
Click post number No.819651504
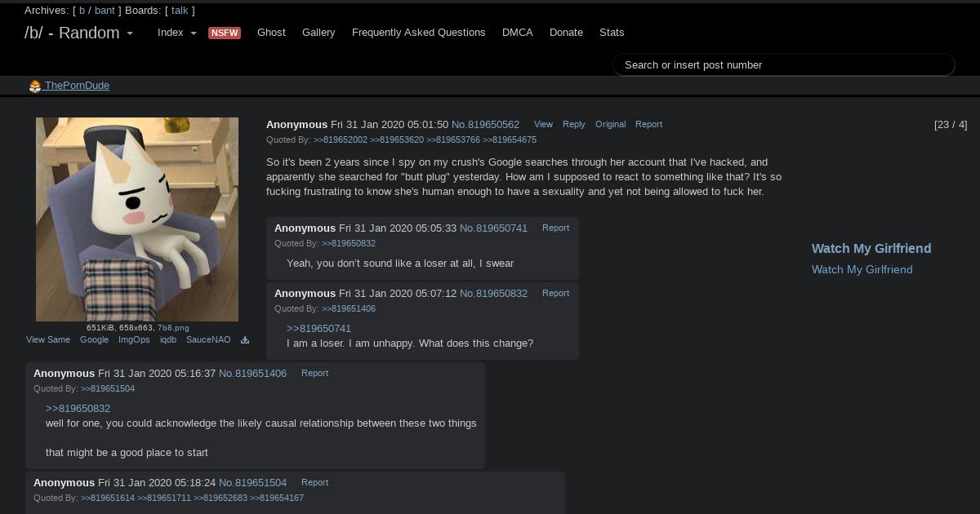pyautogui.click(x=252, y=483)
